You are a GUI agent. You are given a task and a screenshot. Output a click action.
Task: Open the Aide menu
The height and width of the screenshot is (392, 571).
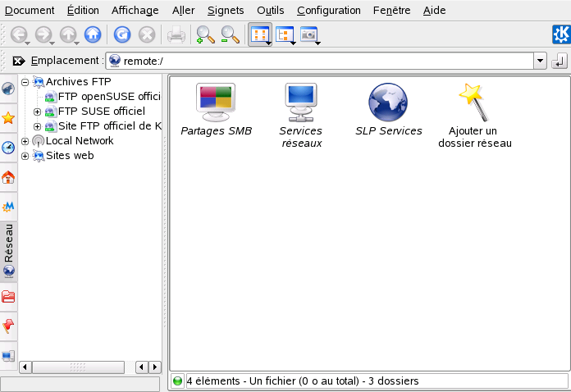tap(435, 10)
